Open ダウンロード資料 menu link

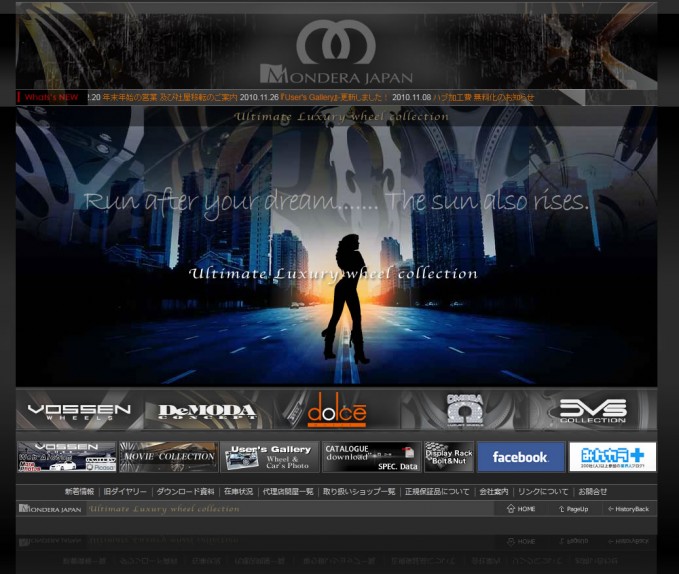185,492
